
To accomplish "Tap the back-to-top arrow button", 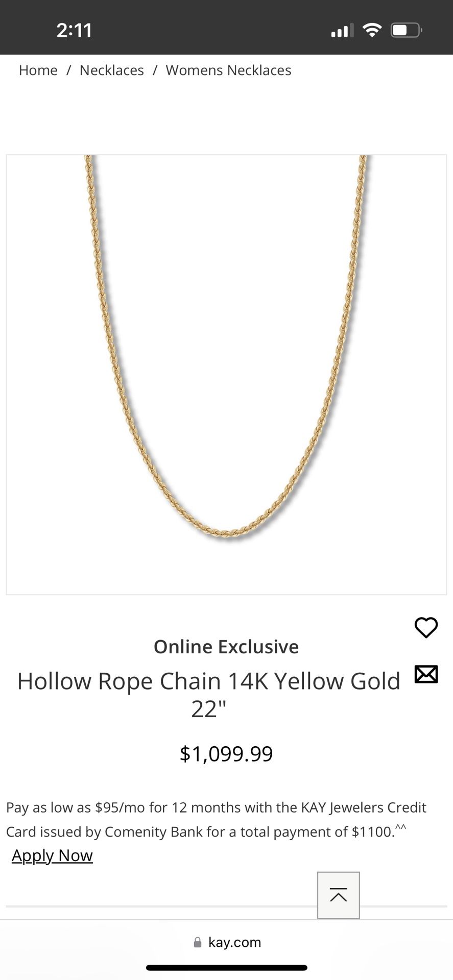I will pos(338,895).
